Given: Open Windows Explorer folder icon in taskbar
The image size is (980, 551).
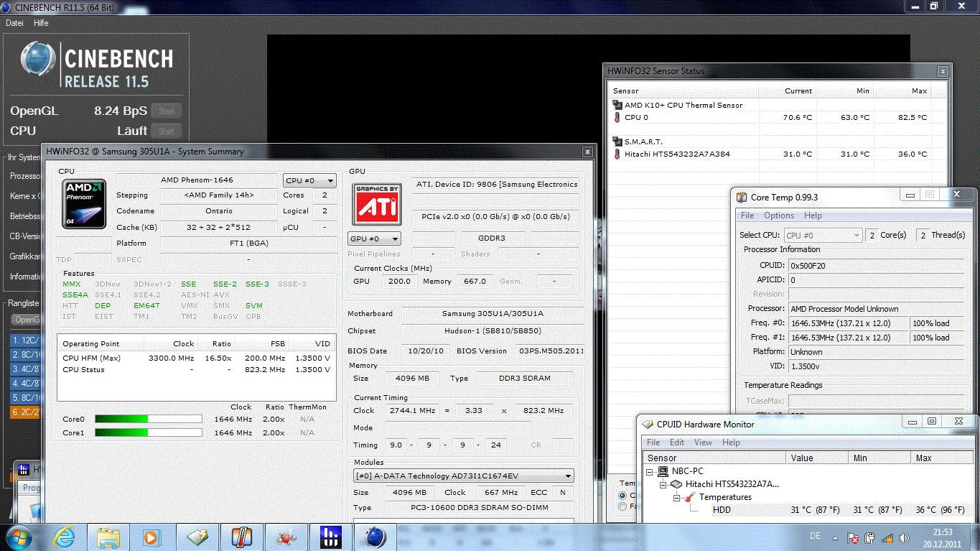Looking at the screenshot, I should (x=109, y=537).
